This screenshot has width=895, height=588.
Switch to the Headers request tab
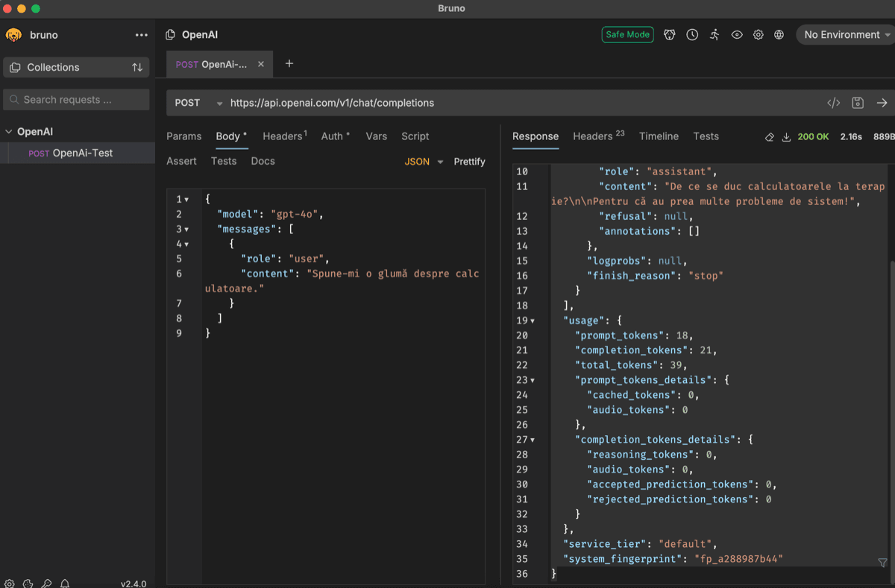pyautogui.click(x=284, y=136)
